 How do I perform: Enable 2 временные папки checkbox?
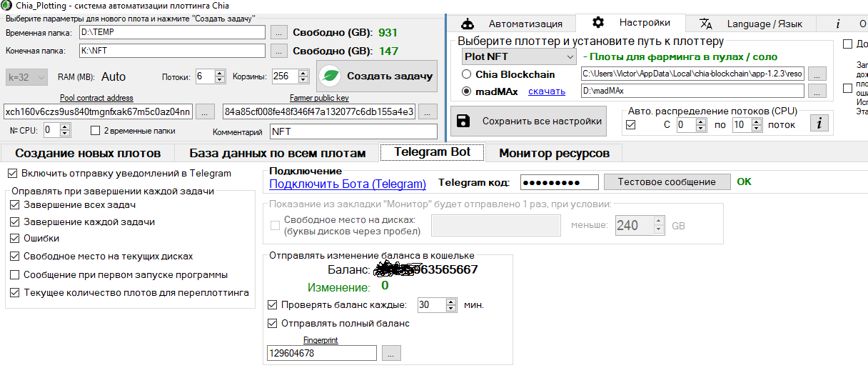tap(96, 130)
